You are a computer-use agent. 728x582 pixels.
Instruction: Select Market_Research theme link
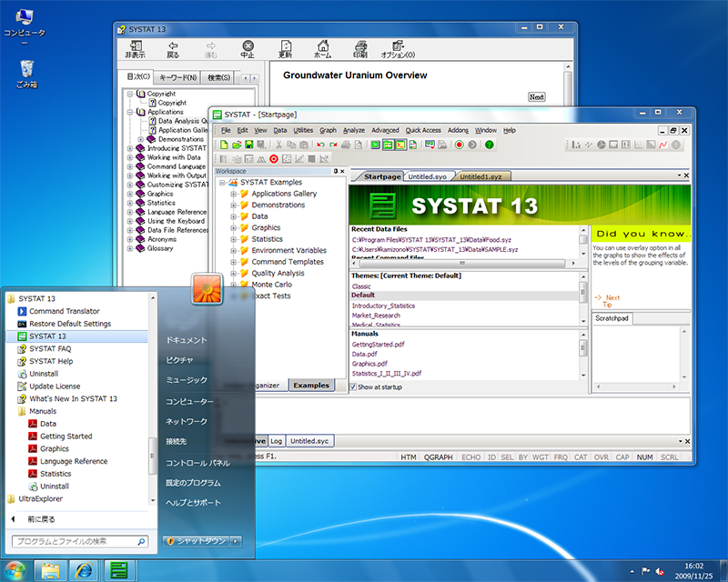pyautogui.click(x=376, y=316)
